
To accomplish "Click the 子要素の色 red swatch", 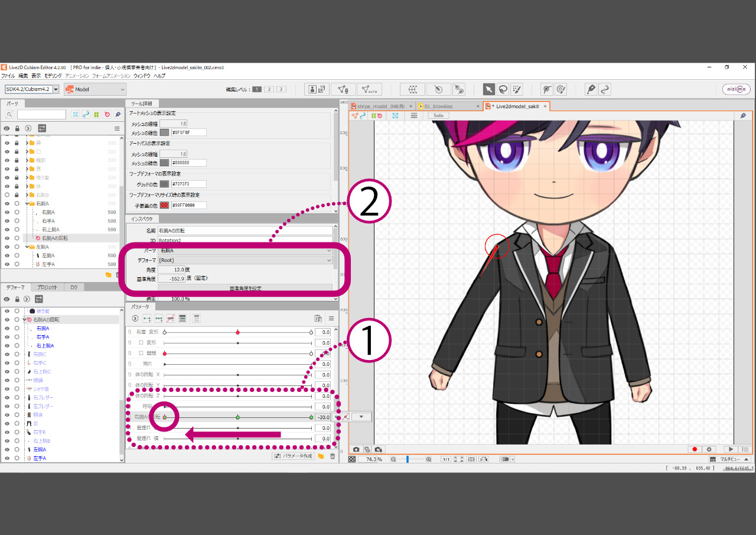I will coord(164,205).
